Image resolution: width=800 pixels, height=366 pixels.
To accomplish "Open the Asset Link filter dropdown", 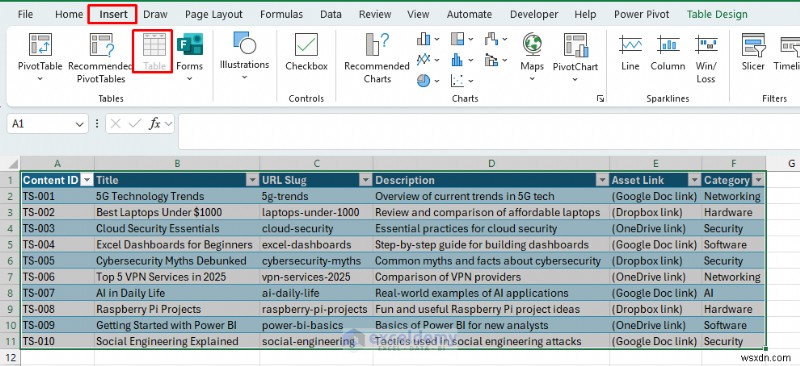I will [694, 180].
